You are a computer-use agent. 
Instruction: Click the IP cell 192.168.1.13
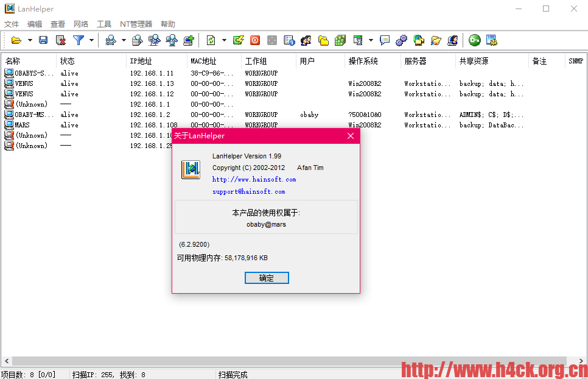click(152, 83)
